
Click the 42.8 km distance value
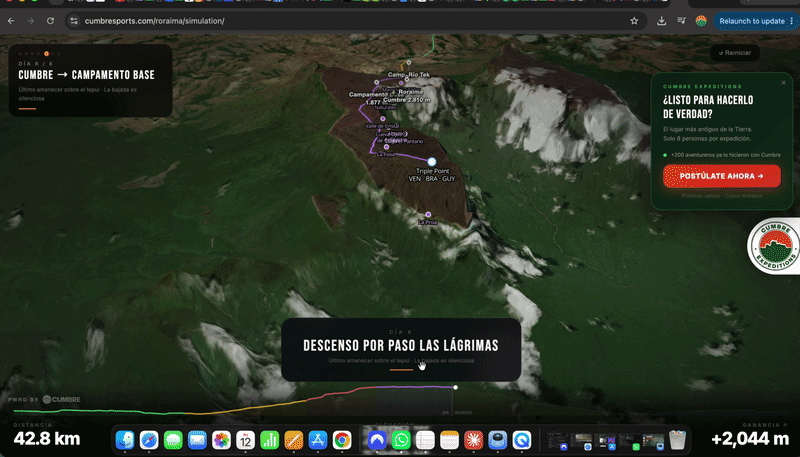47,439
